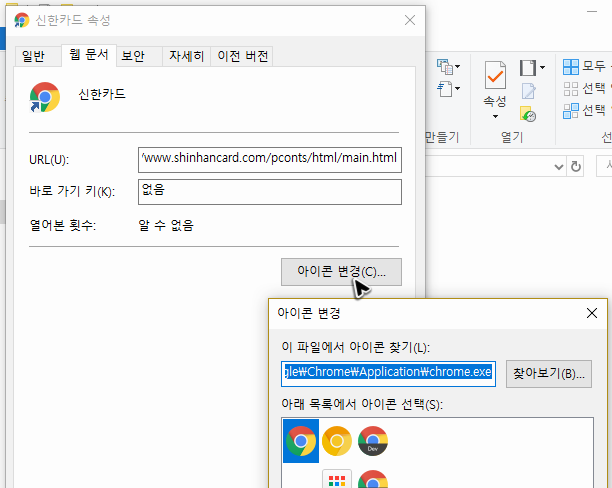
Task: Select the 웹 문서 tab
Action: pos(89,55)
